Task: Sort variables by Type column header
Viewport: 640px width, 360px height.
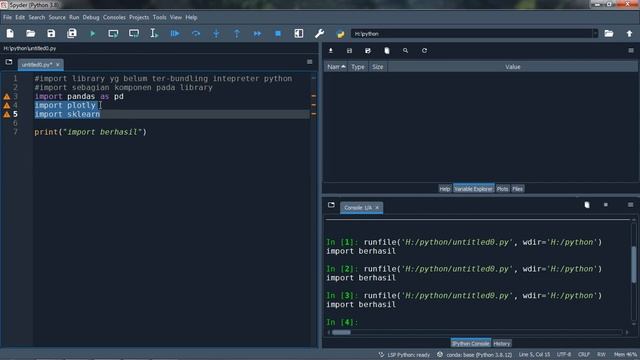Action: pyautogui.click(x=358, y=67)
